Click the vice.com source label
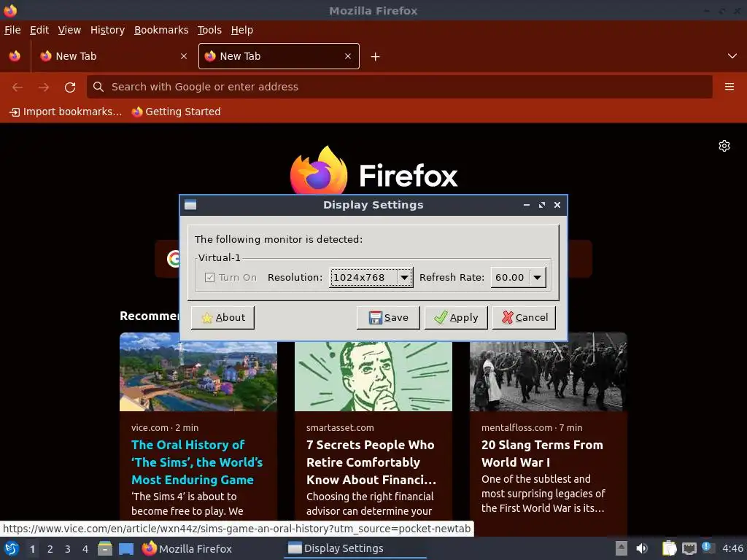Viewport: 747px width, 560px height. (150, 427)
